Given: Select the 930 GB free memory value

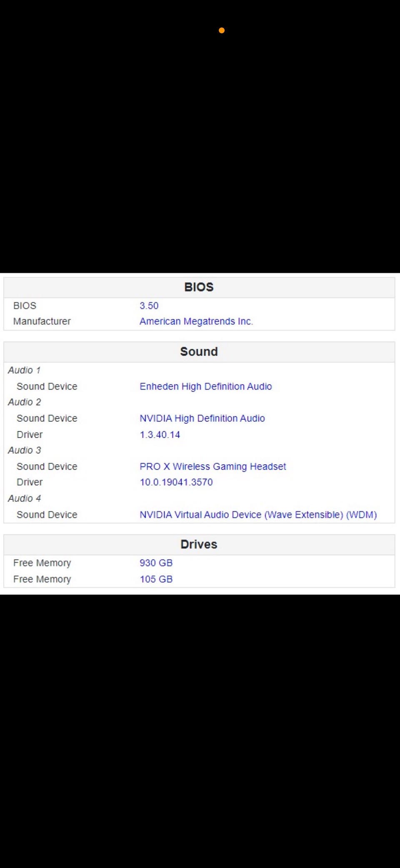Looking at the screenshot, I should pyautogui.click(x=156, y=563).
